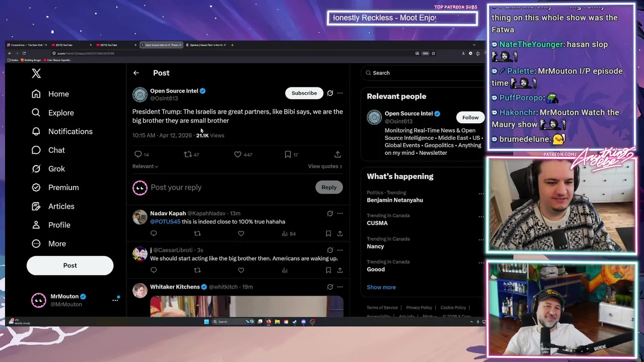
Task: Open Nadav Kapah profile name
Action: [168, 213]
